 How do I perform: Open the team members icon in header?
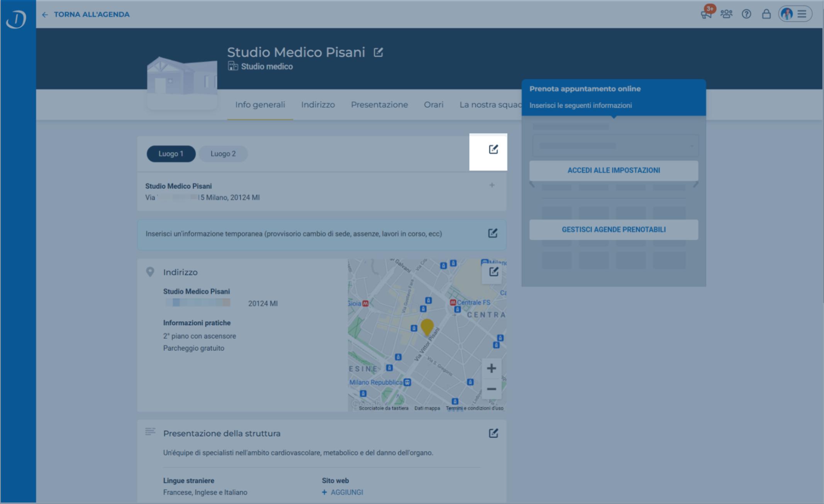726,14
